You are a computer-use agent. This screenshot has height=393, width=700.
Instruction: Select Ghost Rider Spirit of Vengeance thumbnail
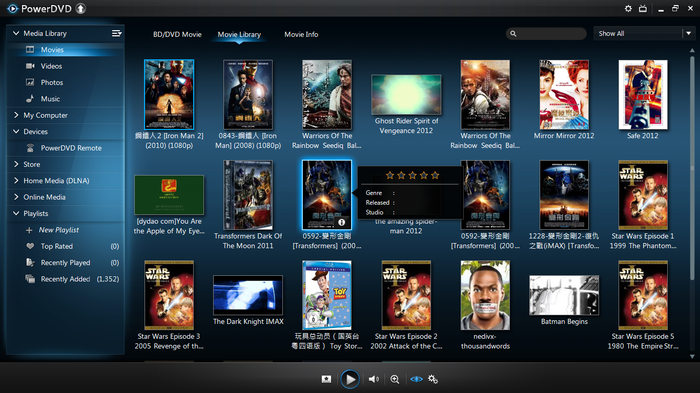[x=406, y=95]
